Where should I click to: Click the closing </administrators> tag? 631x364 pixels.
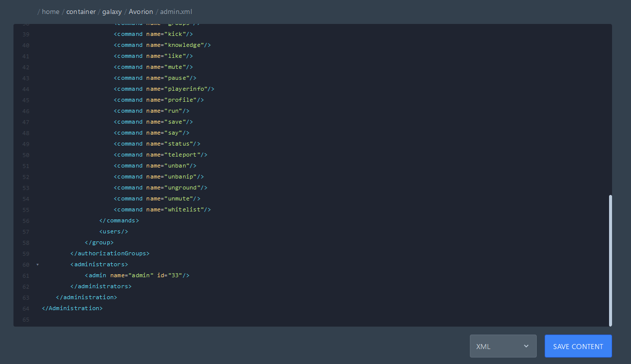point(101,286)
